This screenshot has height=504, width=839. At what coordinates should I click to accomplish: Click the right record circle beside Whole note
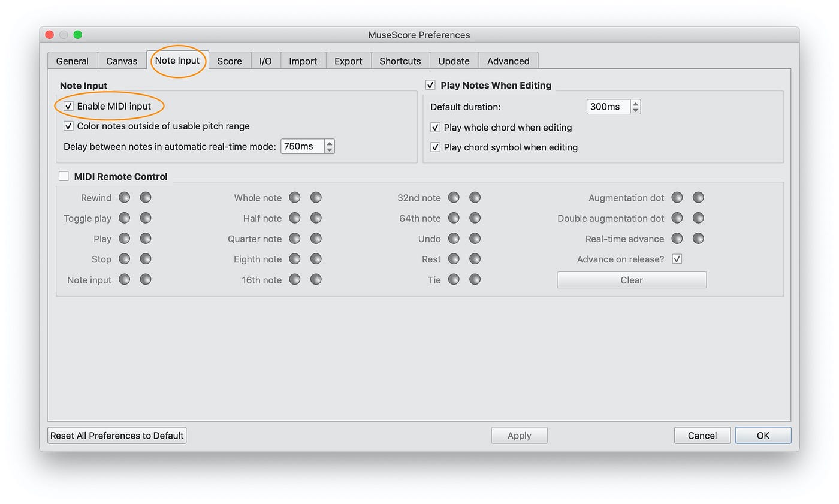(316, 197)
